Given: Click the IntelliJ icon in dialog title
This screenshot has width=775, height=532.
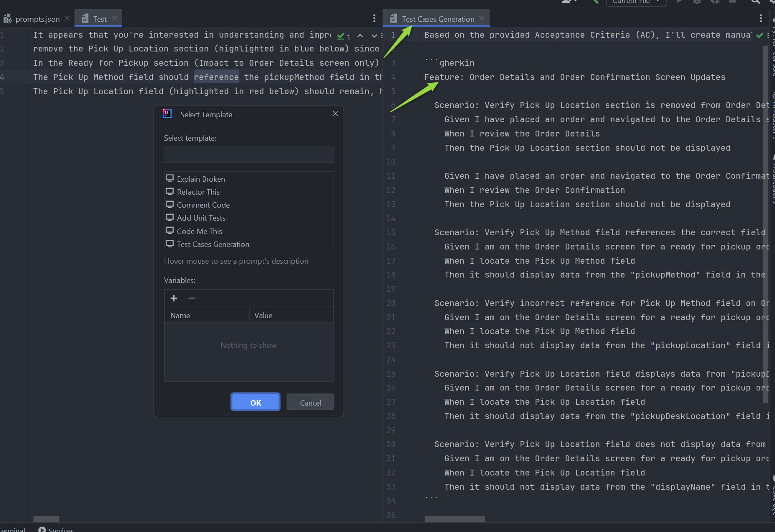Looking at the screenshot, I should 167,114.
